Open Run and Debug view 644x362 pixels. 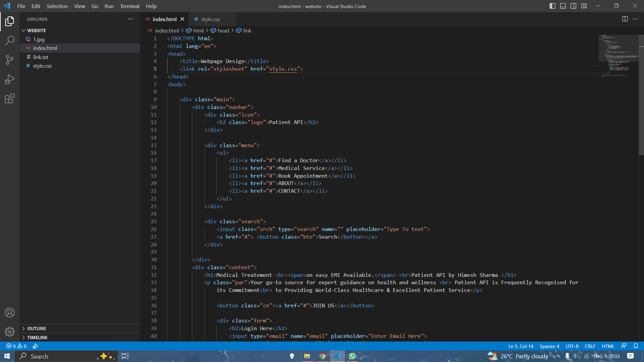pyautogui.click(x=10, y=79)
